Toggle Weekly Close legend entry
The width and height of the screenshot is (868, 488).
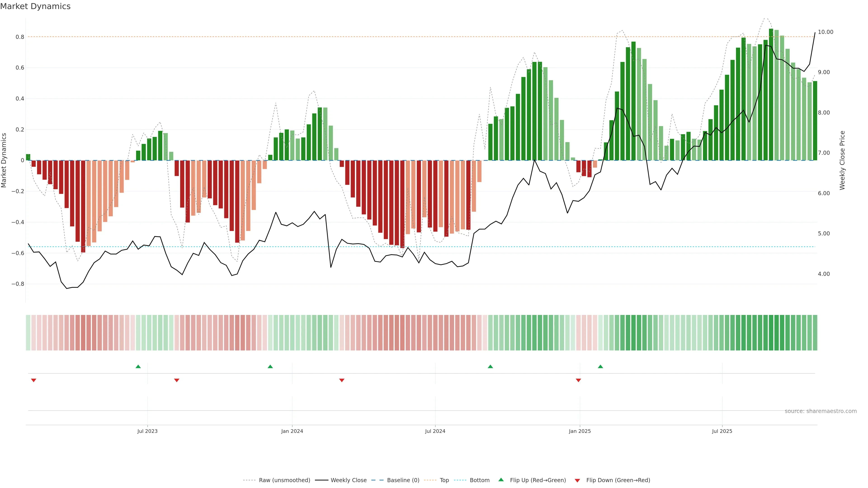(348, 480)
